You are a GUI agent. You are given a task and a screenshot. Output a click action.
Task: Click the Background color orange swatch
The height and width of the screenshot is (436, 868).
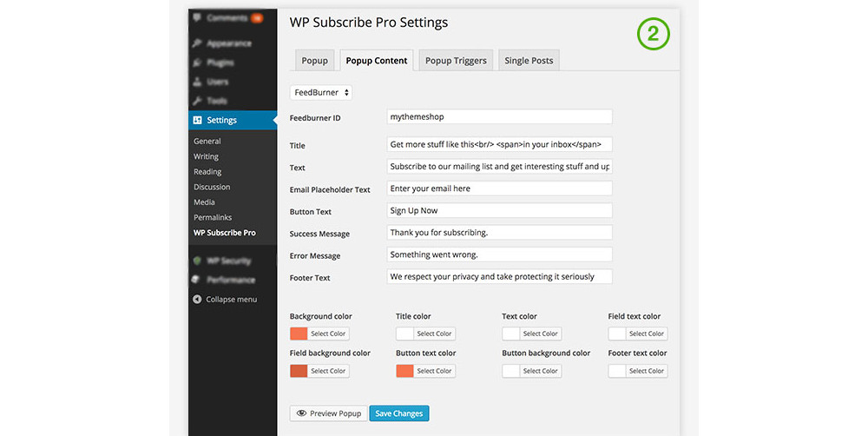299,334
